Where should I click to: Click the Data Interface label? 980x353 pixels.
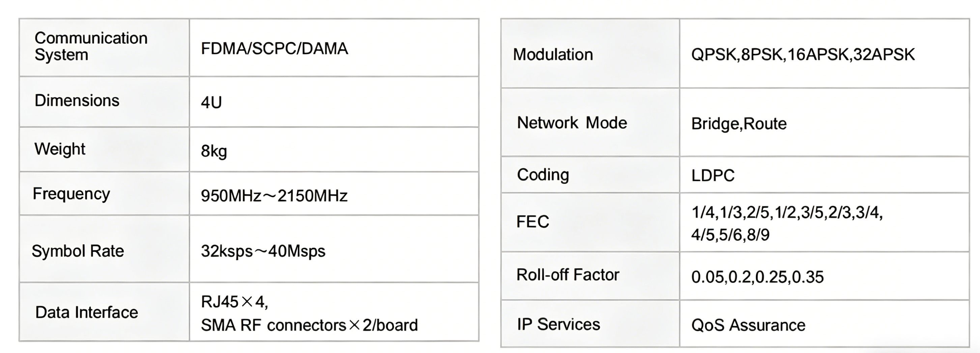click(86, 312)
